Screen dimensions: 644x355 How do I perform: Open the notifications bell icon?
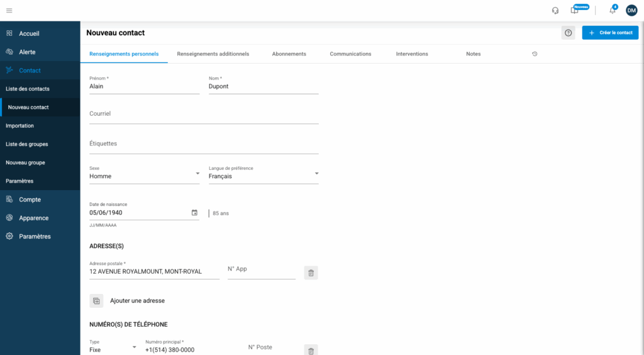pos(612,11)
